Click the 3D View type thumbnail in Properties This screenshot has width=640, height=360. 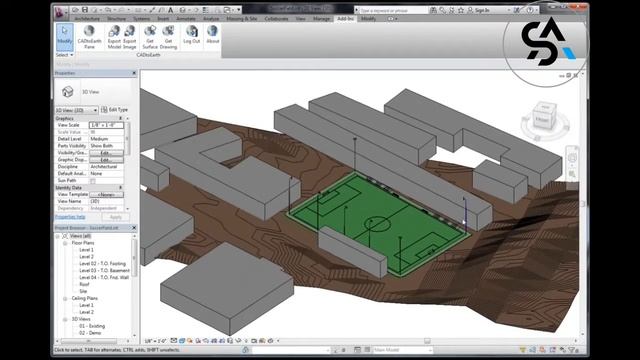tap(68, 92)
